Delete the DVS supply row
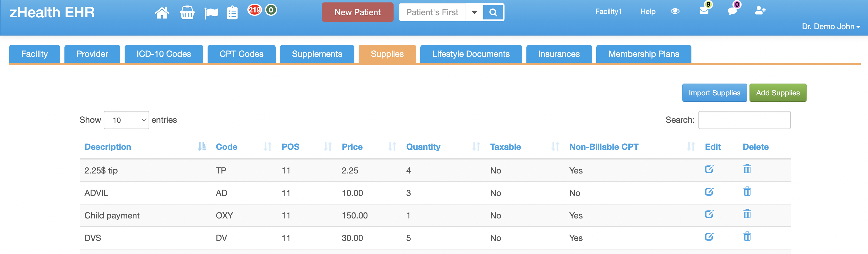Screen dimensions: 868x254 pos(747,236)
